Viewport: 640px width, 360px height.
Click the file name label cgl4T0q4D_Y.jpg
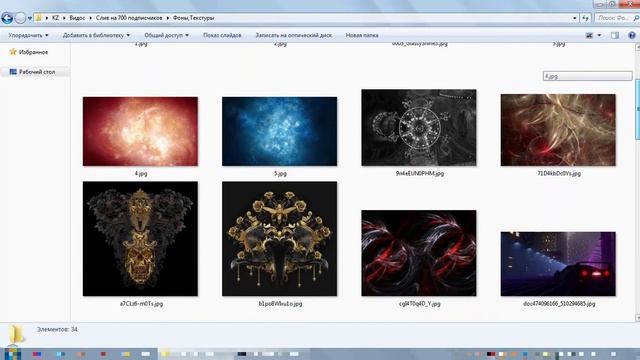pyautogui.click(x=420, y=304)
